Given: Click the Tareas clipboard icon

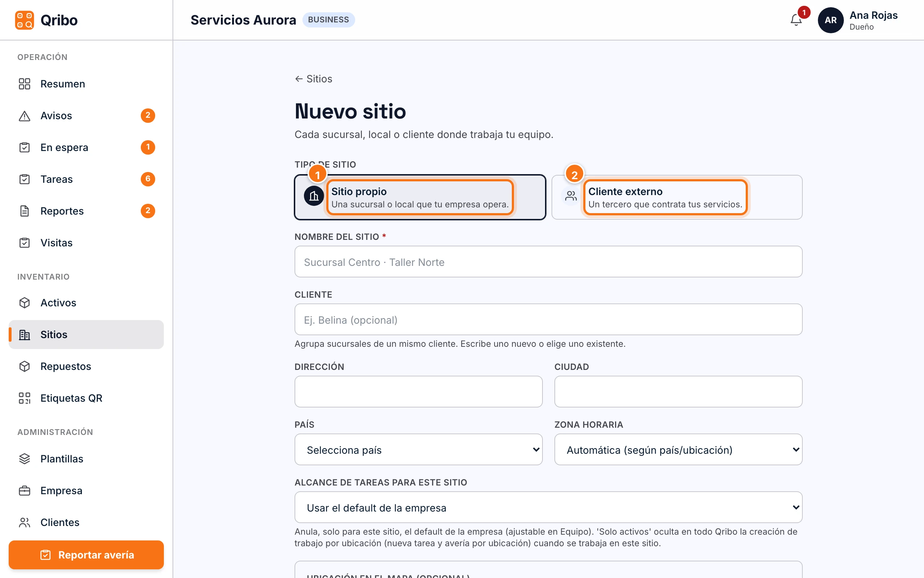Looking at the screenshot, I should click(25, 179).
